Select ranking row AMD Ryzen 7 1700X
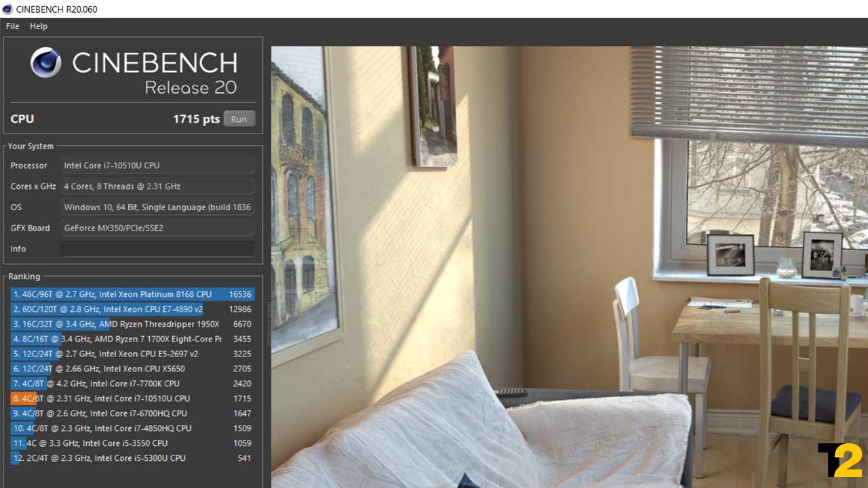Viewport: 868px width, 488px height. [132, 339]
